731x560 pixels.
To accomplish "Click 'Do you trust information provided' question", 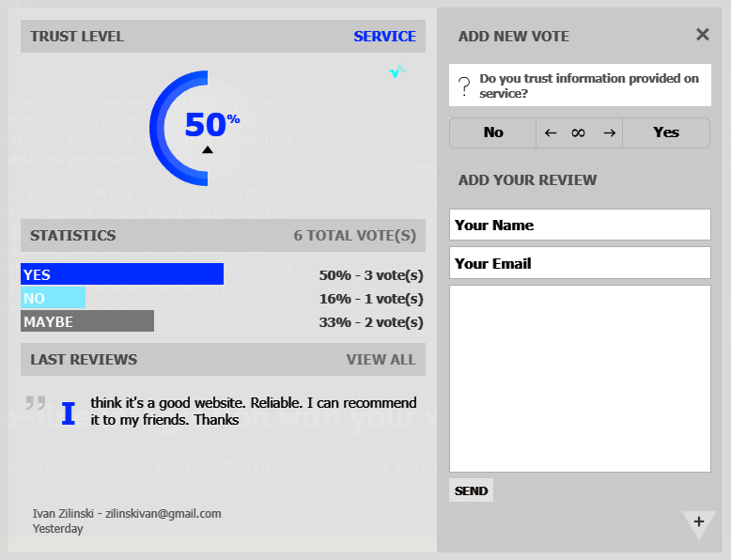I will (x=589, y=86).
